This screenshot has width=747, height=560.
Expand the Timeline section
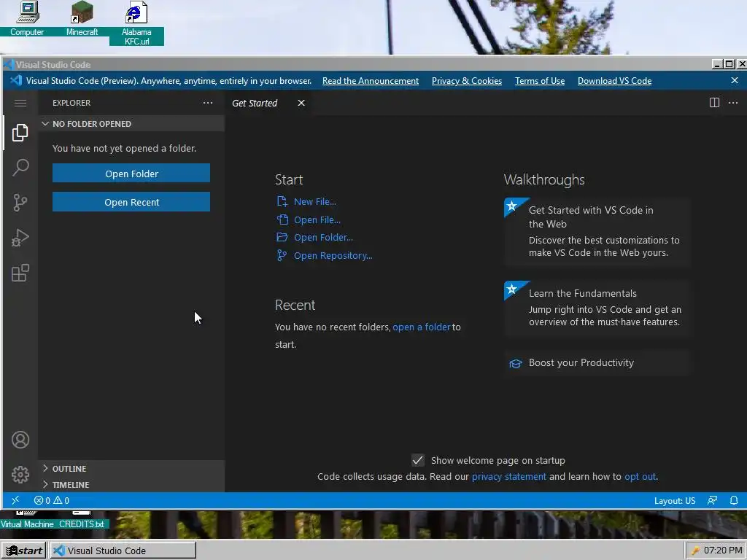tap(131, 485)
